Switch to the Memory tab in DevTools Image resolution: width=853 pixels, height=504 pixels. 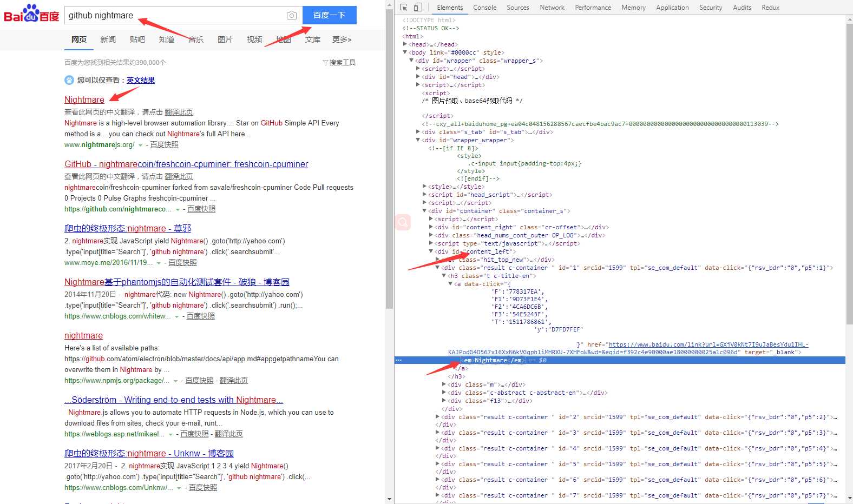point(634,8)
